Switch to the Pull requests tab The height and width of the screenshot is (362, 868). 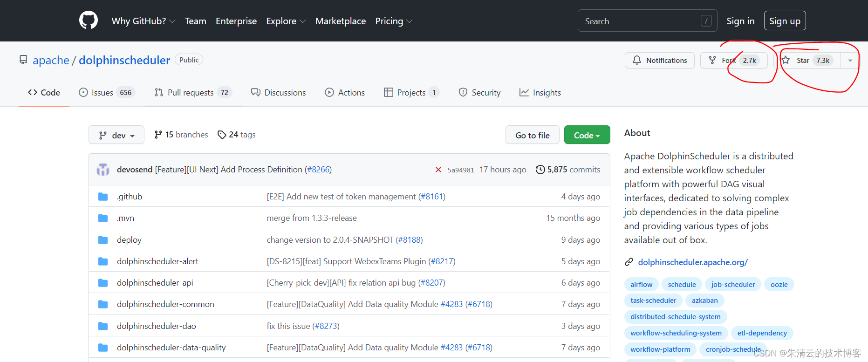(x=193, y=93)
